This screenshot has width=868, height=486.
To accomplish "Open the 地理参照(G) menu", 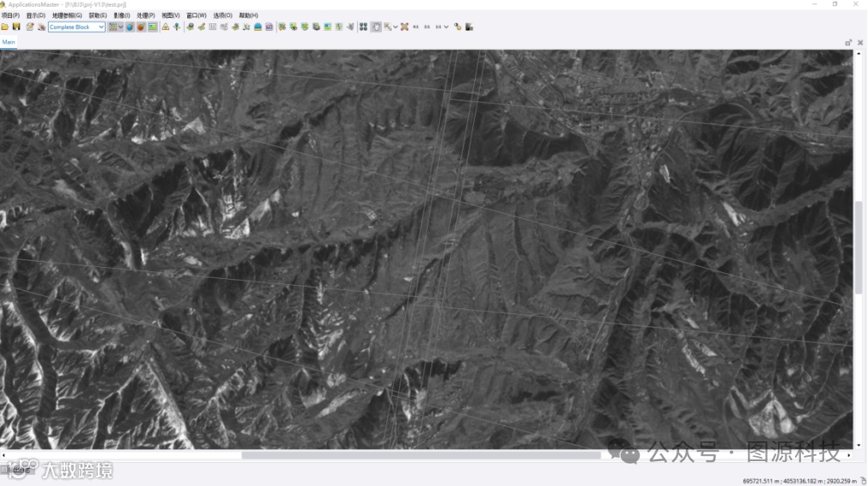I will pos(67,15).
